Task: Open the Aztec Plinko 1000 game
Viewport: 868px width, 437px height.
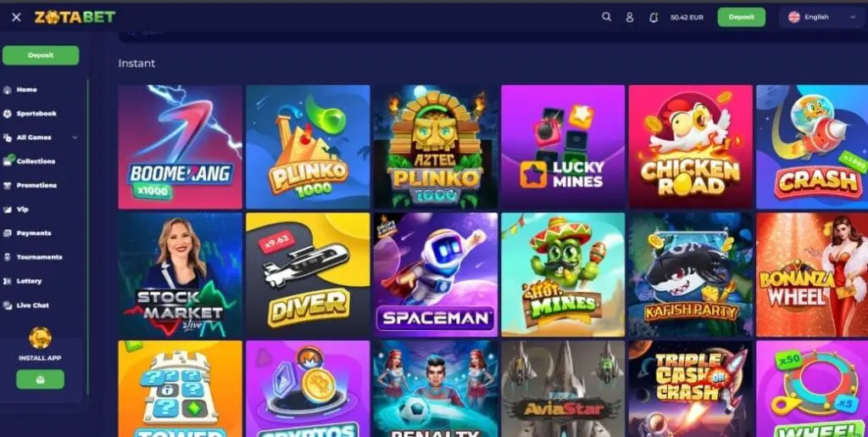Action: tap(435, 147)
